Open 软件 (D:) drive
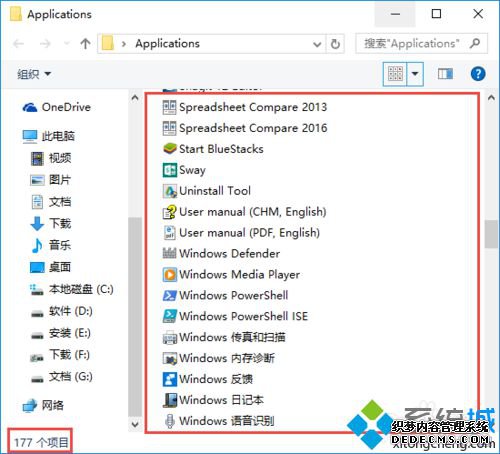This screenshot has width=500, height=454. click(x=62, y=311)
